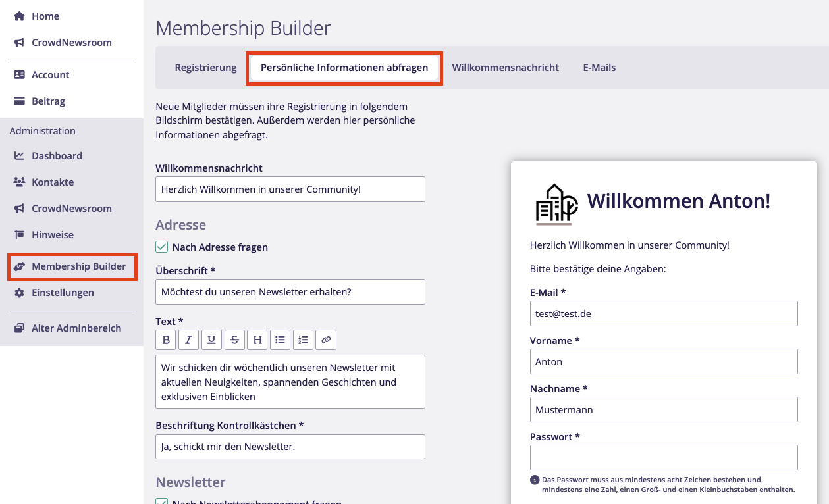829x504 pixels.
Task: Select the E-Mails tab
Action: click(599, 68)
